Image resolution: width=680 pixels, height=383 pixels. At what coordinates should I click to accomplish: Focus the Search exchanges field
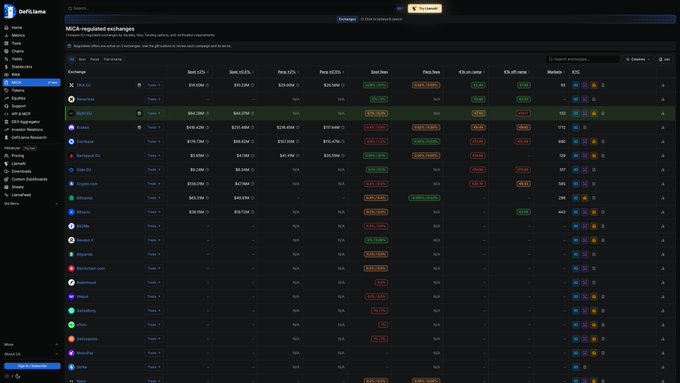coord(582,59)
